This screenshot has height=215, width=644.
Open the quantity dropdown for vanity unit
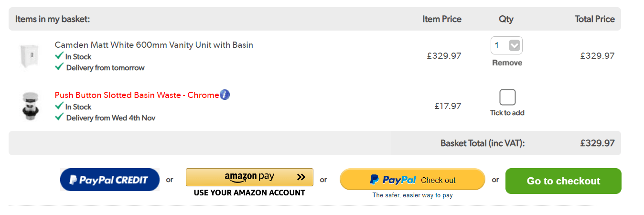pyautogui.click(x=506, y=45)
